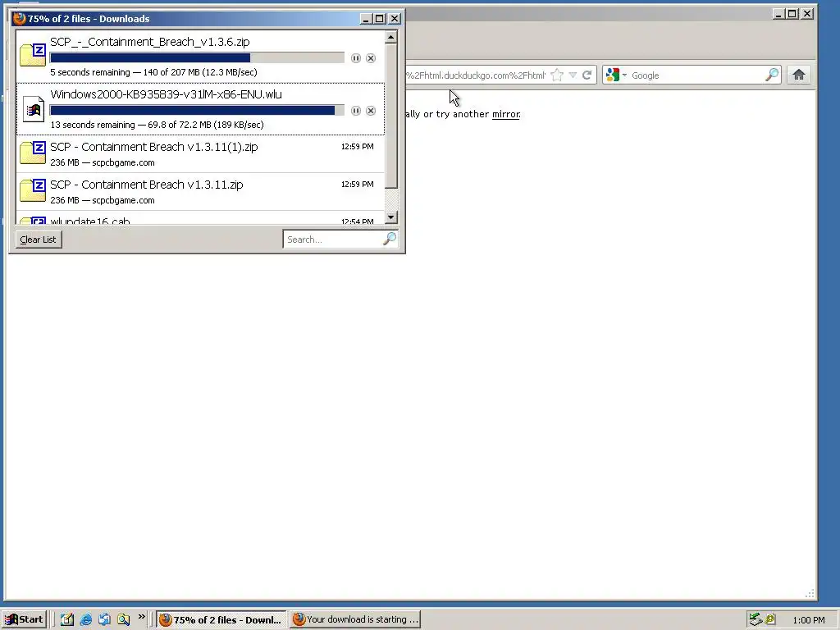Viewport: 840px width, 630px height.
Task: Click the mirror link on the page
Action: pos(506,114)
